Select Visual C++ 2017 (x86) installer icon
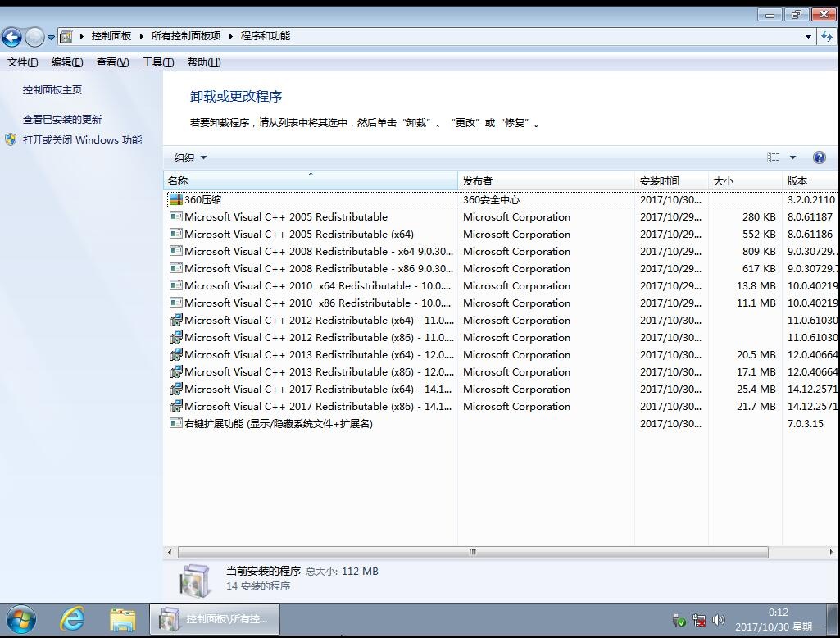This screenshot has height=638, width=840. [175, 406]
